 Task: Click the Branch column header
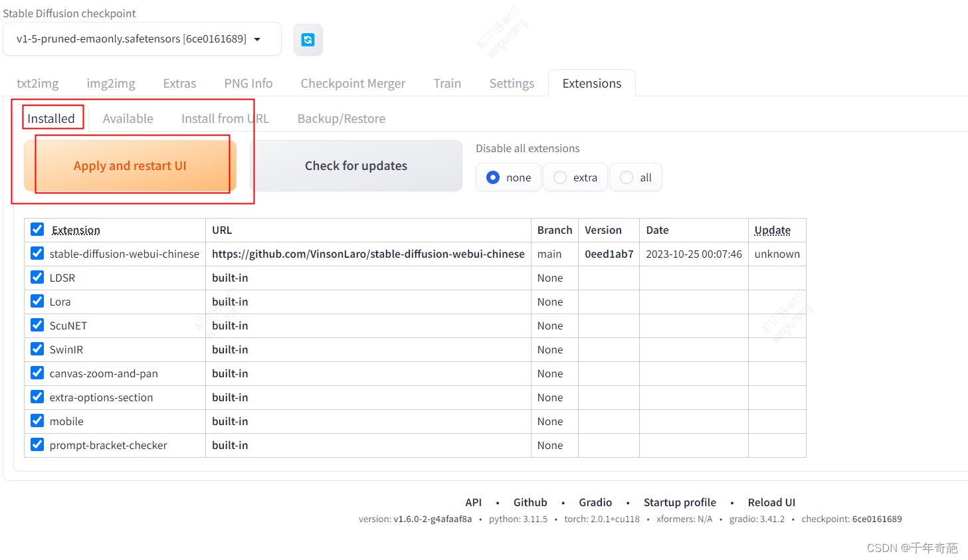pos(555,230)
